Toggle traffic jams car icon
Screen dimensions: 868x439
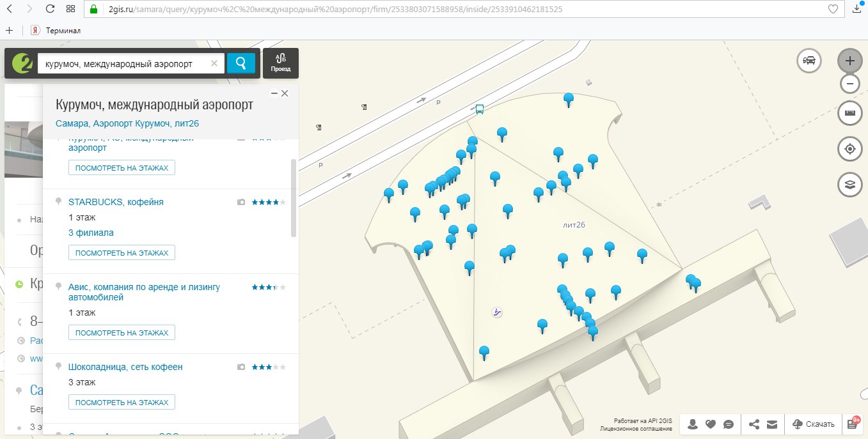coord(809,61)
